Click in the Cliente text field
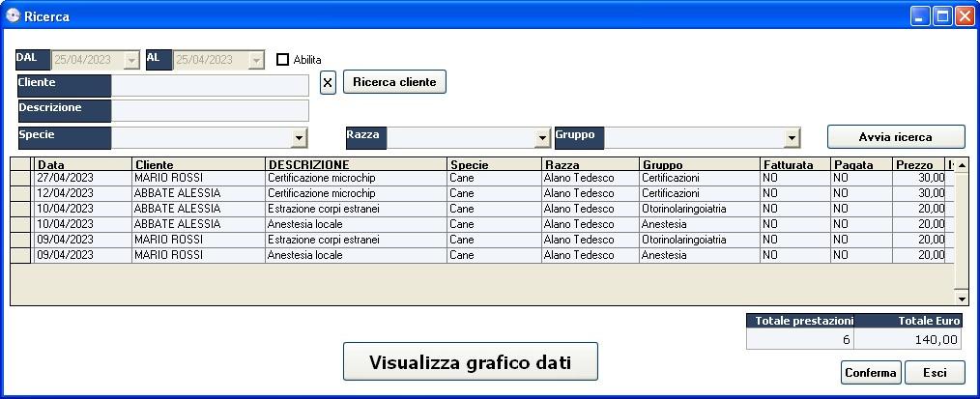 210,85
